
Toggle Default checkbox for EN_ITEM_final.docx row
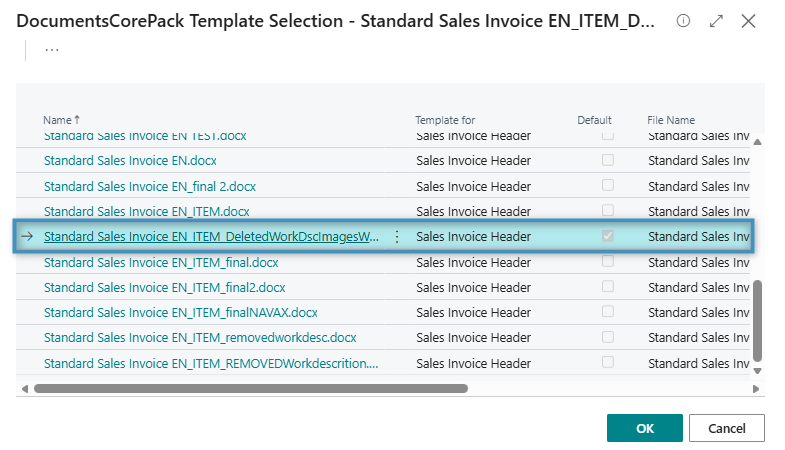(608, 261)
